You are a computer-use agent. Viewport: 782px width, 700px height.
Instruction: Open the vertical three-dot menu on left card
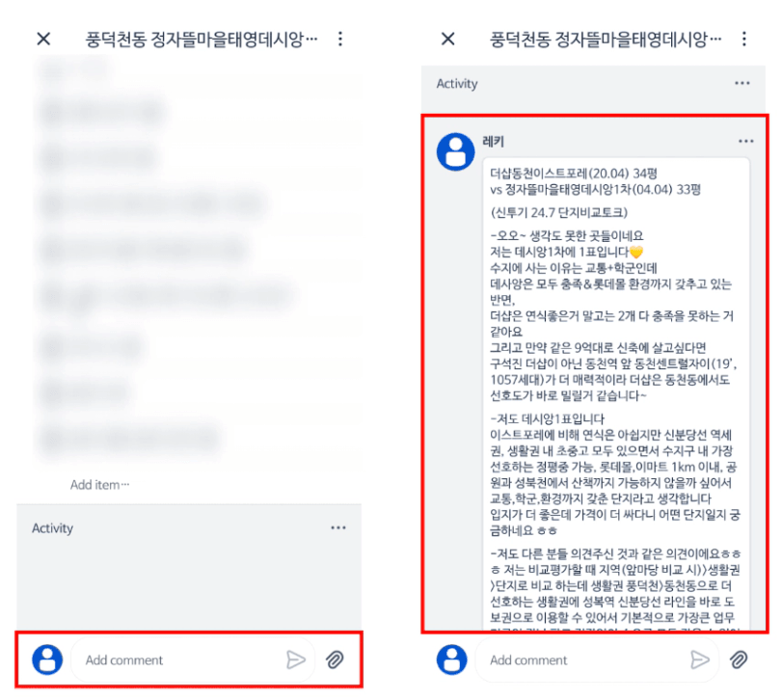340,39
